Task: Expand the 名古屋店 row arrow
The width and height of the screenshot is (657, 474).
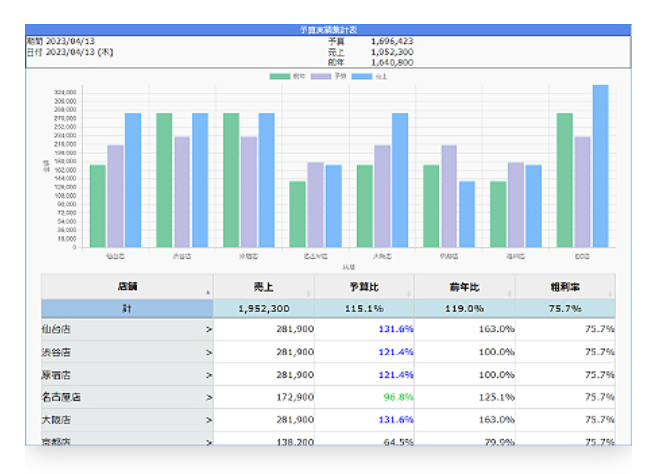Action: tap(209, 397)
